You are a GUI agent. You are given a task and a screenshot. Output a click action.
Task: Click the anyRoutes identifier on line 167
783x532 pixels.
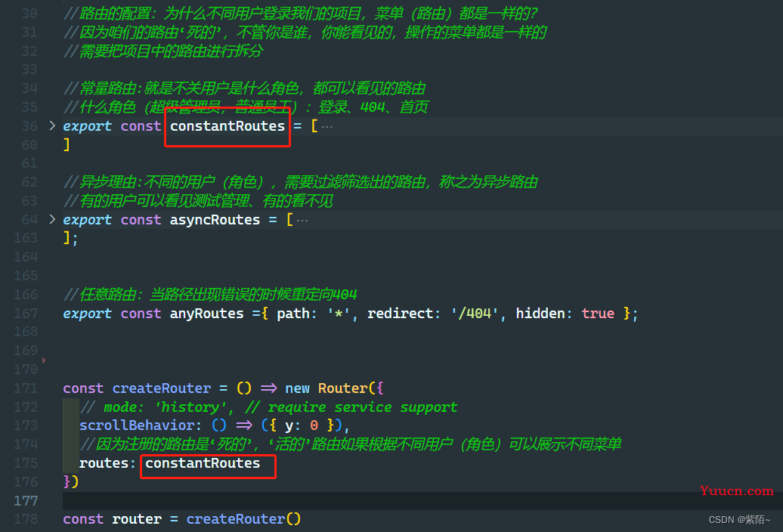pos(207,314)
